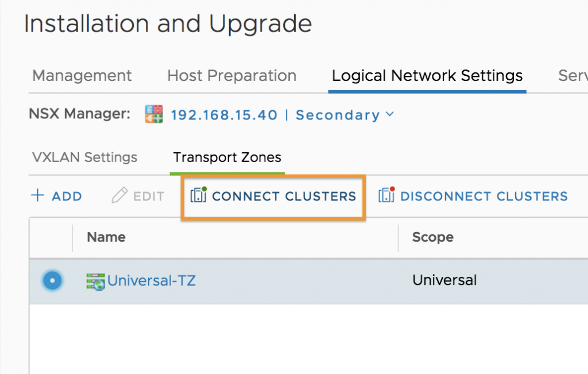Open the 192.168.15.40 manager selector
This screenshot has height=374, width=588.
pos(225,115)
